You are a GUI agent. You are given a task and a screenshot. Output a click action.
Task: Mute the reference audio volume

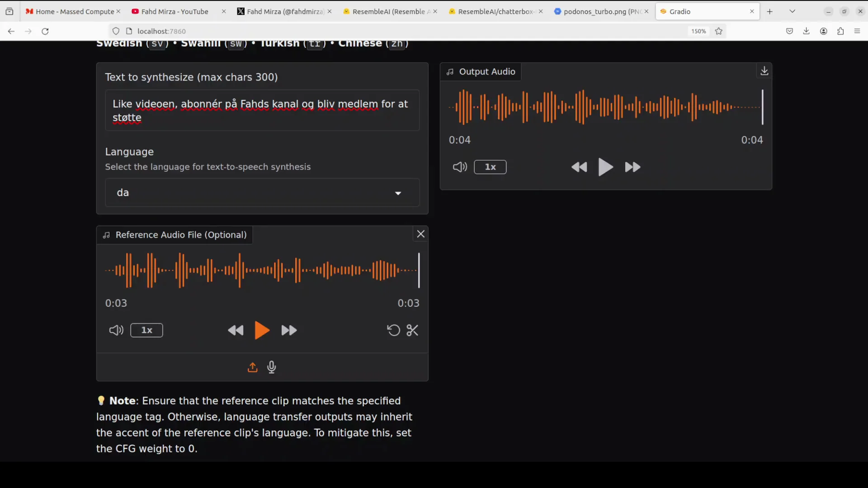pyautogui.click(x=116, y=330)
